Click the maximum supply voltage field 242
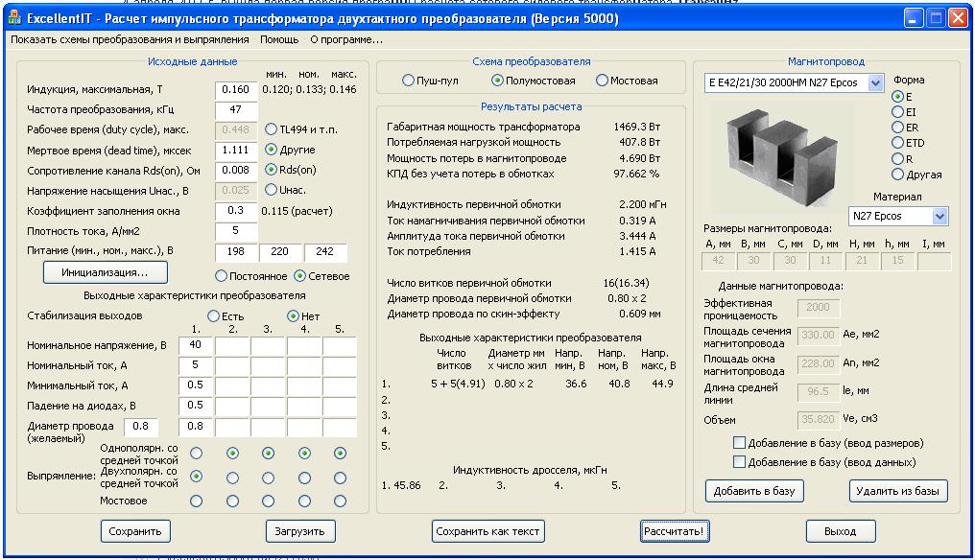The height and width of the screenshot is (560, 975). (x=325, y=252)
